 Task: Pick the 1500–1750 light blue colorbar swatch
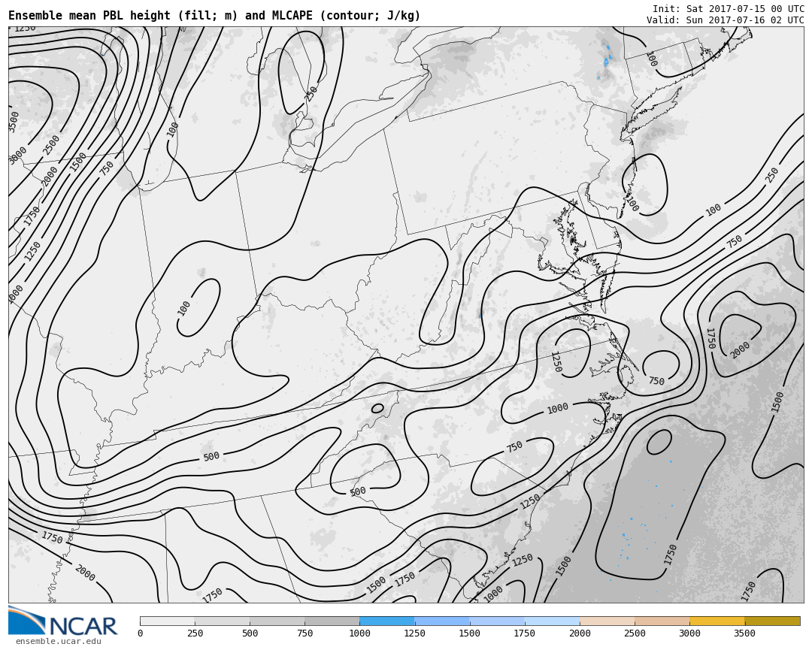497,621
